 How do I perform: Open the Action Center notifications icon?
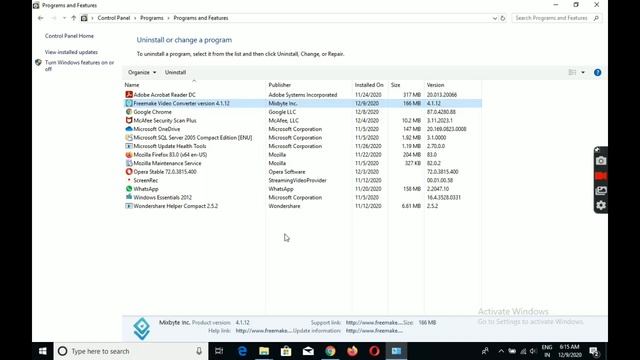[x=594, y=351]
